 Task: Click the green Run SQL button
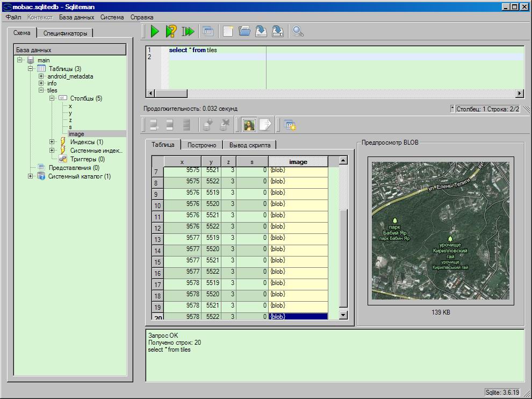coord(155,32)
